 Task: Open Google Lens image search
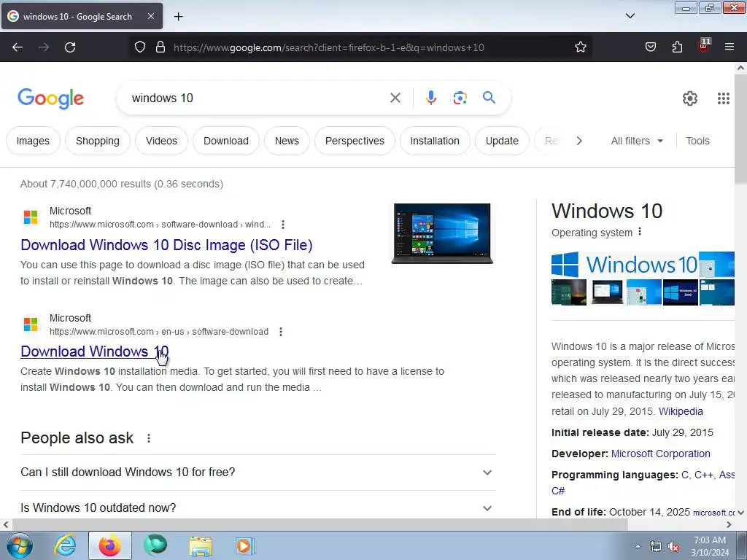460,98
